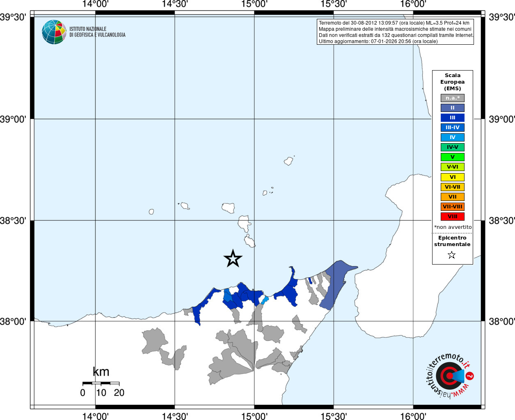Click the '20' scale bar value
This screenshot has width=515, height=420.
[119, 393]
